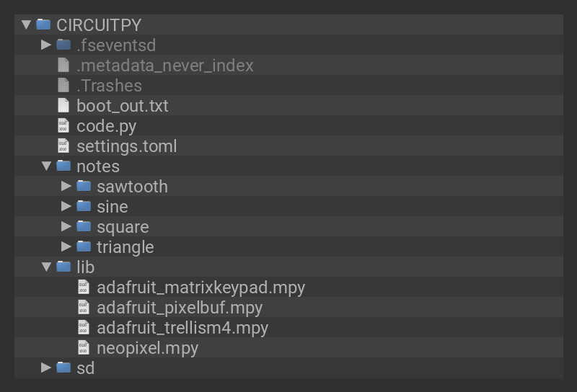Expand the sd folder

[46, 368]
